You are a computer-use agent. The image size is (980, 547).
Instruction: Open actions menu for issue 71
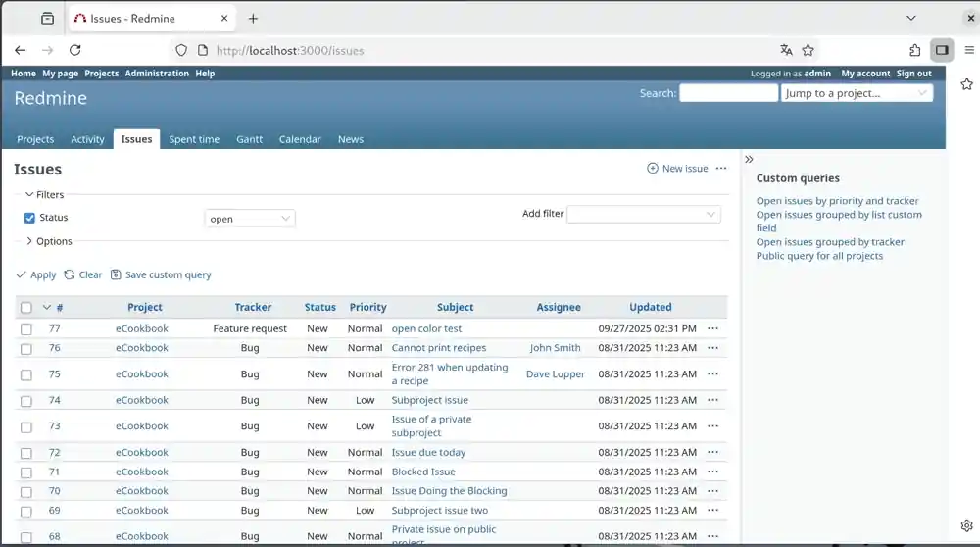(713, 472)
